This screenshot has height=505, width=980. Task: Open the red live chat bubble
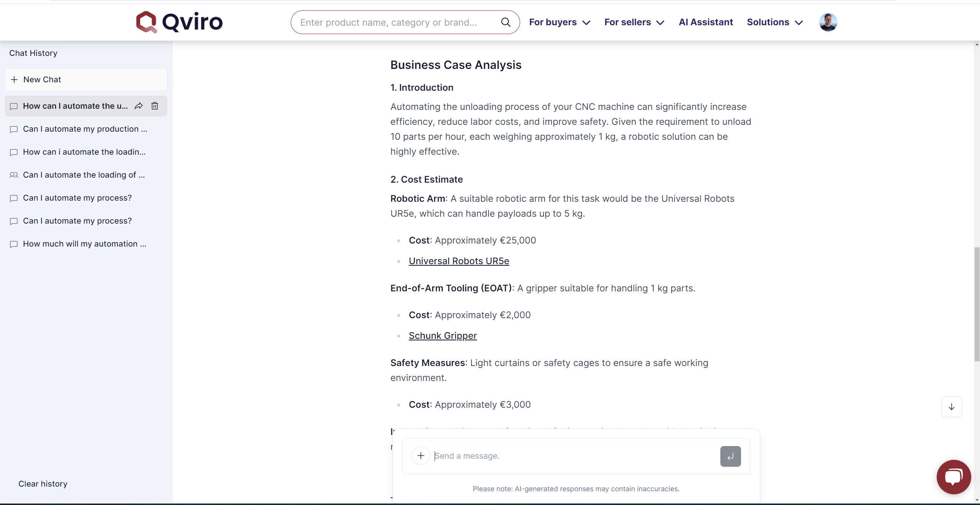(x=953, y=477)
